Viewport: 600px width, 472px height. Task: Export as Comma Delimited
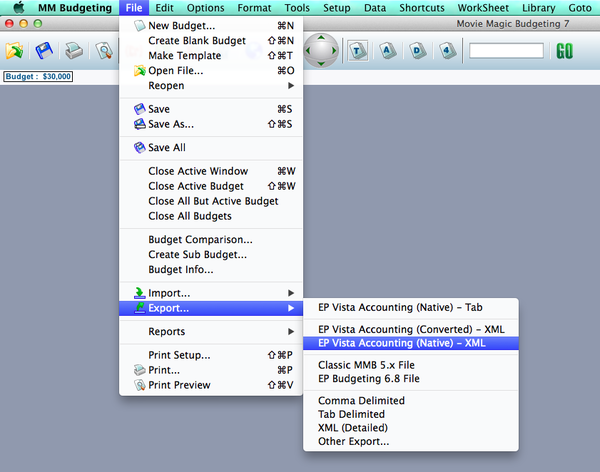[x=411, y=401]
